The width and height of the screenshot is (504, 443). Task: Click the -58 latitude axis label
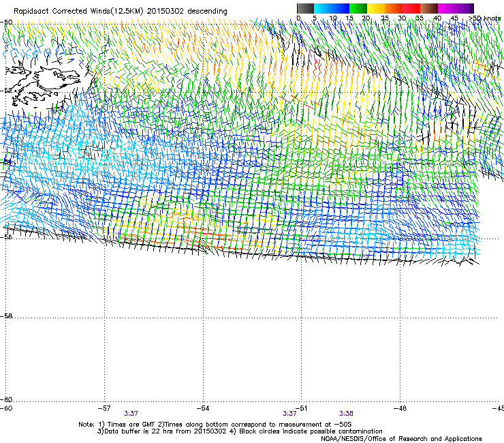click(6, 316)
